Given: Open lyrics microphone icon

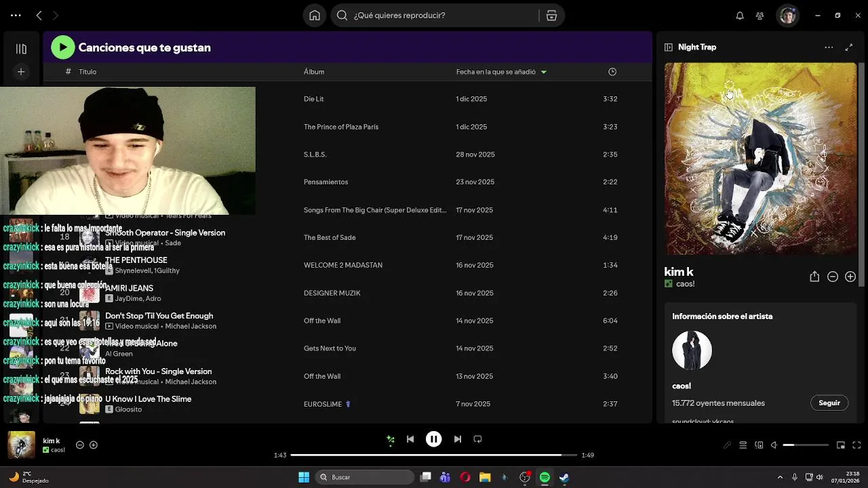Looking at the screenshot, I should click(727, 445).
